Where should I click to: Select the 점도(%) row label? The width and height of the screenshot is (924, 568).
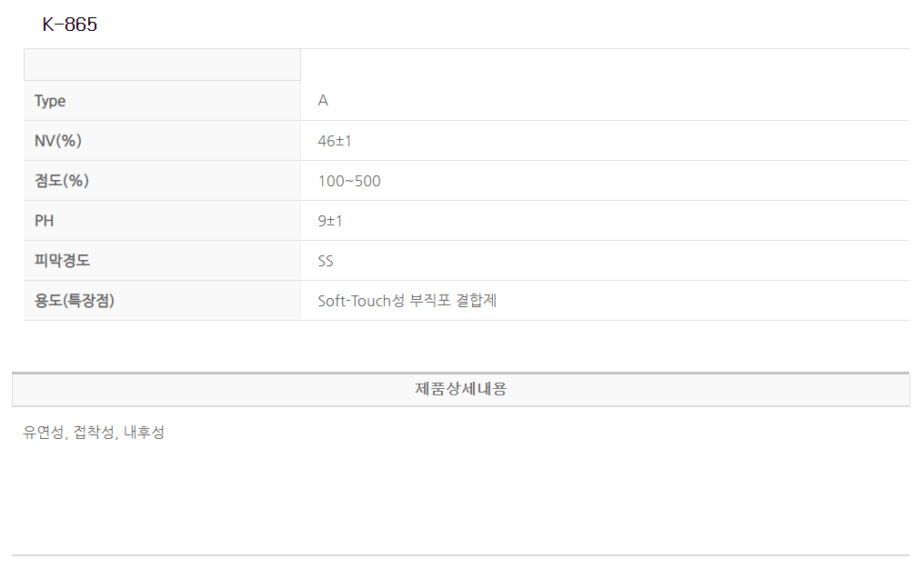point(62,181)
